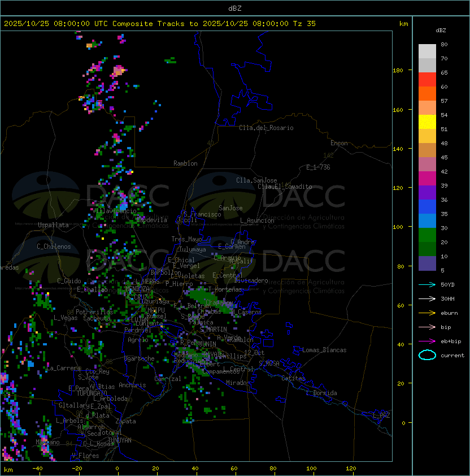
Task: Click the yellow eburn arrow in the legend
Action: coord(427,313)
